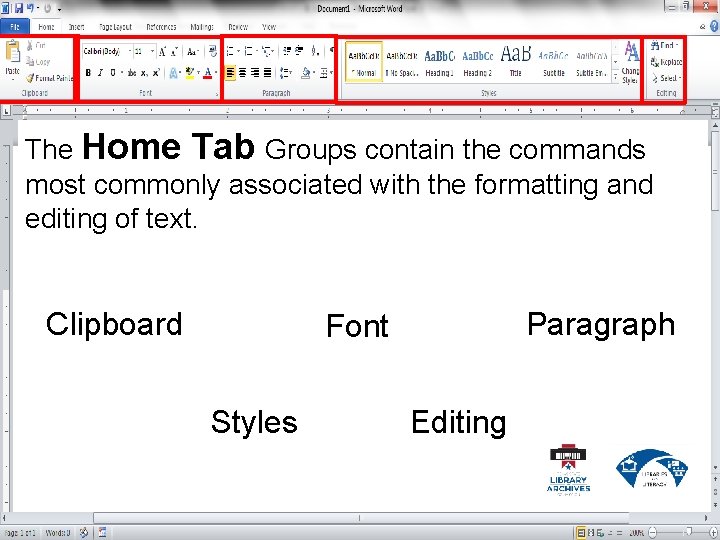Click the Paste clipboard icon
The width and height of the screenshot is (720, 540).
tap(12, 51)
